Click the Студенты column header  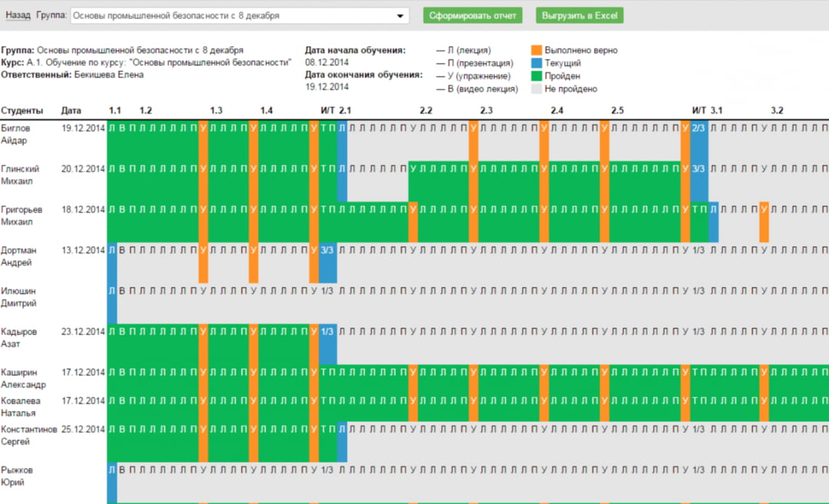(22, 110)
